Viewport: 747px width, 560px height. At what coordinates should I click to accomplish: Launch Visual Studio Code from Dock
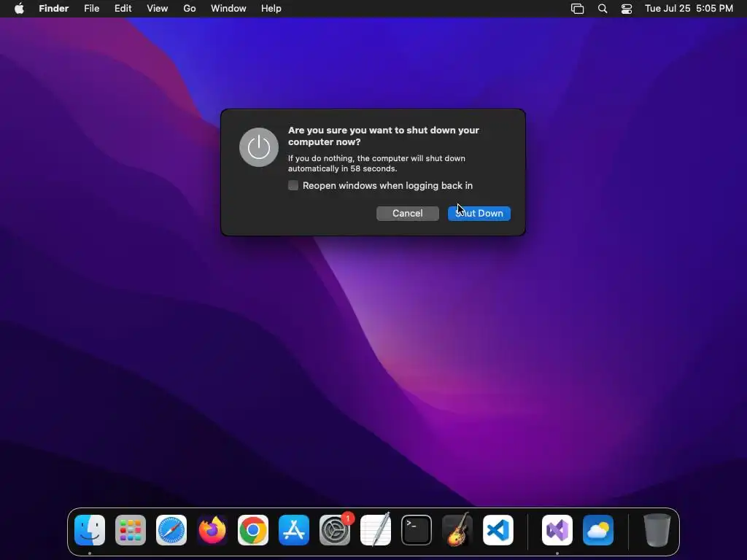point(498,530)
